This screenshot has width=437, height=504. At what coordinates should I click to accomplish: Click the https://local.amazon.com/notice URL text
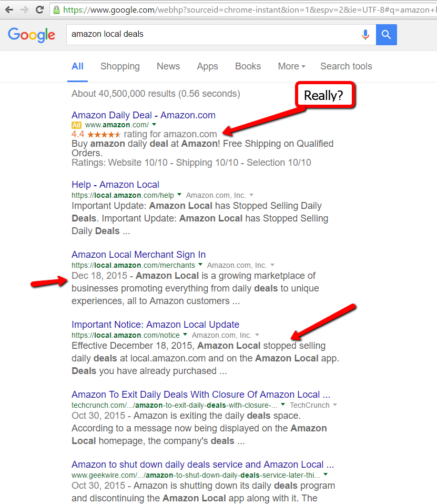click(x=126, y=335)
